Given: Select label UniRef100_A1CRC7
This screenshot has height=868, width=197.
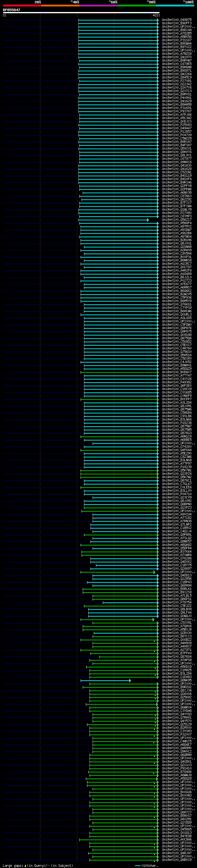Looking at the screenshot, I should coord(176,264).
